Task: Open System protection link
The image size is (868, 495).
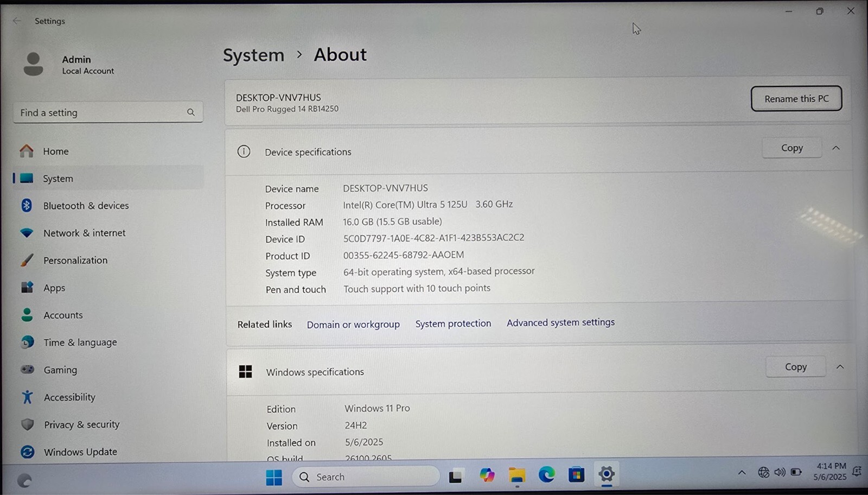Action: coord(453,323)
